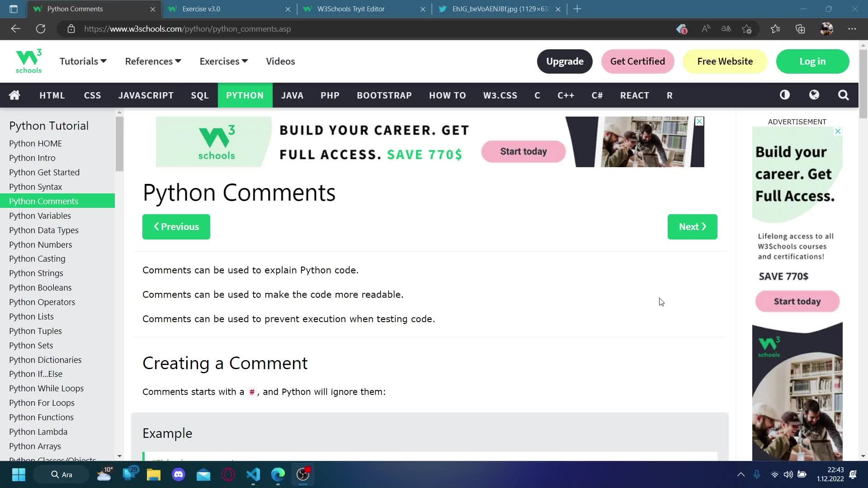This screenshot has width=868, height=488.
Task: Click the Next button to advance
Action: (x=692, y=226)
